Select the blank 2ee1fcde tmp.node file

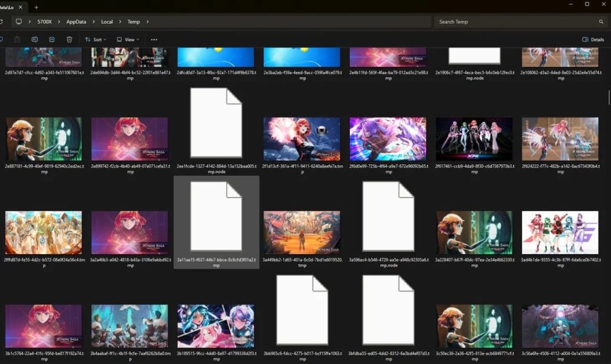pyautogui.click(x=215, y=122)
